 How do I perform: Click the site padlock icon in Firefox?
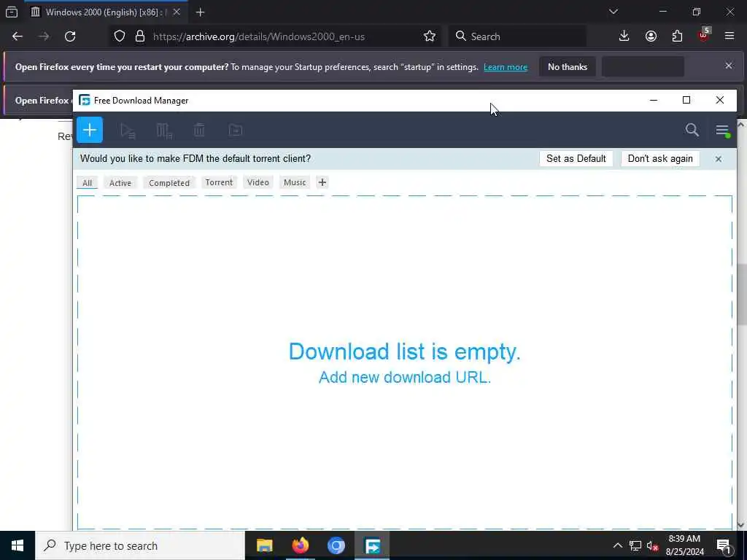(140, 36)
